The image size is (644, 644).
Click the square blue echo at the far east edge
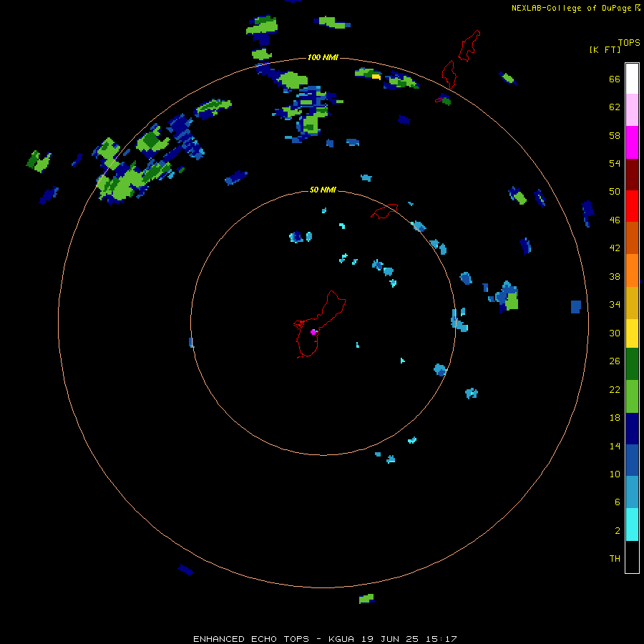click(x=576, y=307)
